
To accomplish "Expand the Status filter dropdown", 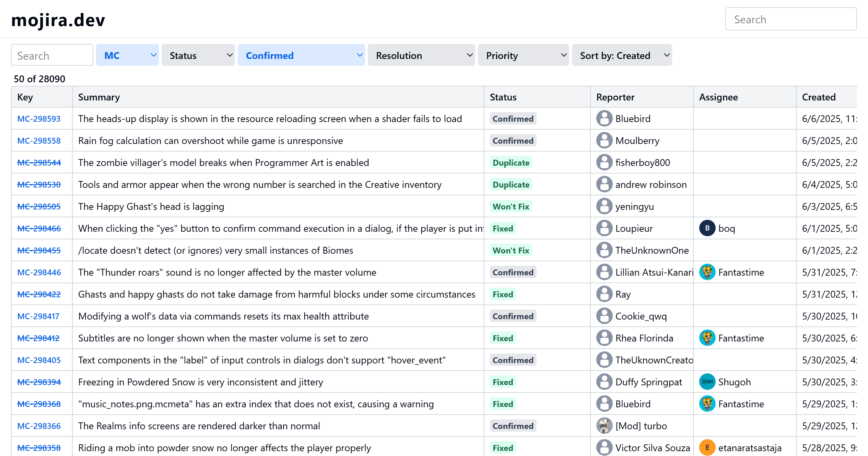I will (198, 55).
